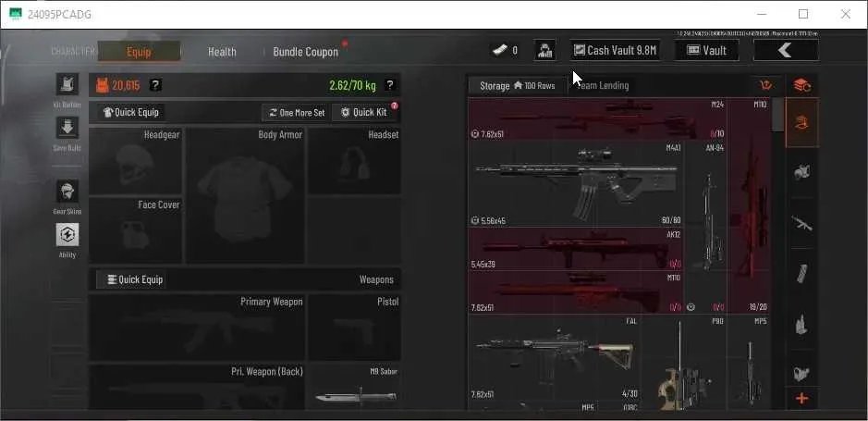Go back using the left arrow button

tap(786, 50)
